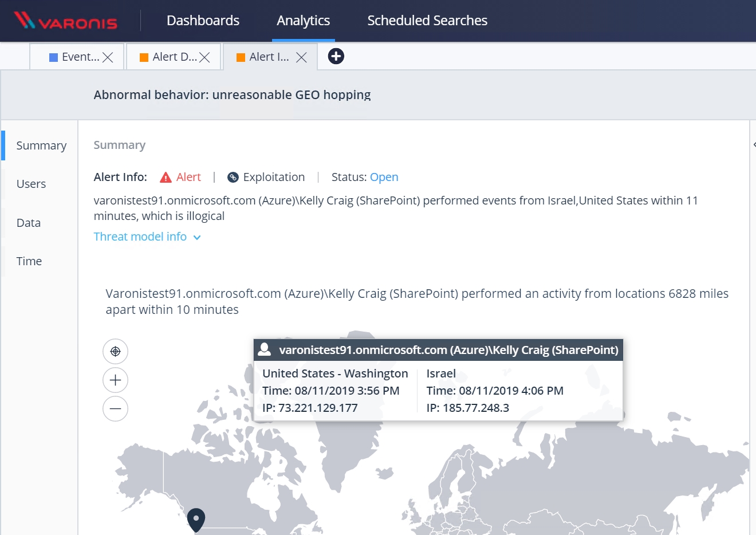This screenshot has height=535, width=756.
Task: Click the Varonis logo
Action: (x=65, y=21)
